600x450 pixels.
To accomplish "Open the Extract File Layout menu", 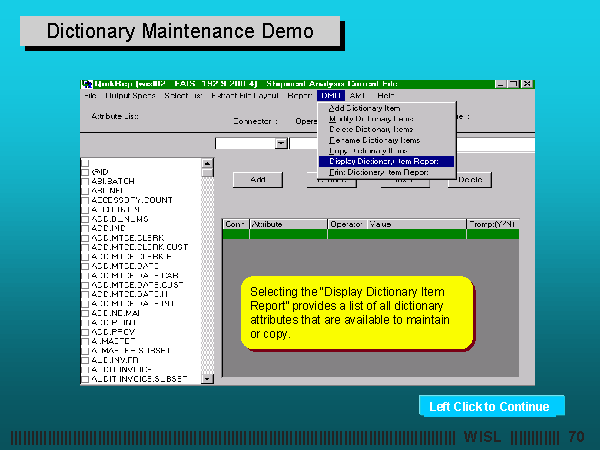I will coord(245,96).
